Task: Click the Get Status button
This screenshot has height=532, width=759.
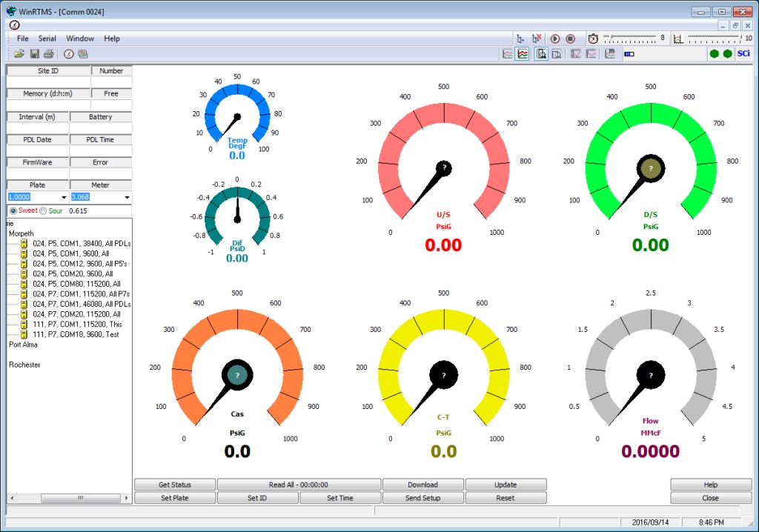Action: click(x=175, y=485)
